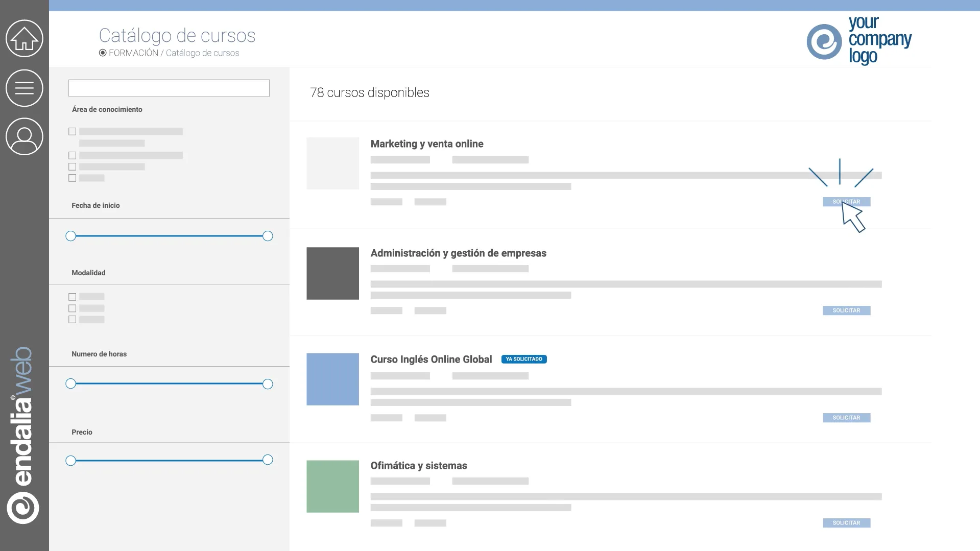Click SOLICITAR for Curso Inglés Online Global
Image resolution: width=980 pixels, height=551 pixels.
click(847, 418)
